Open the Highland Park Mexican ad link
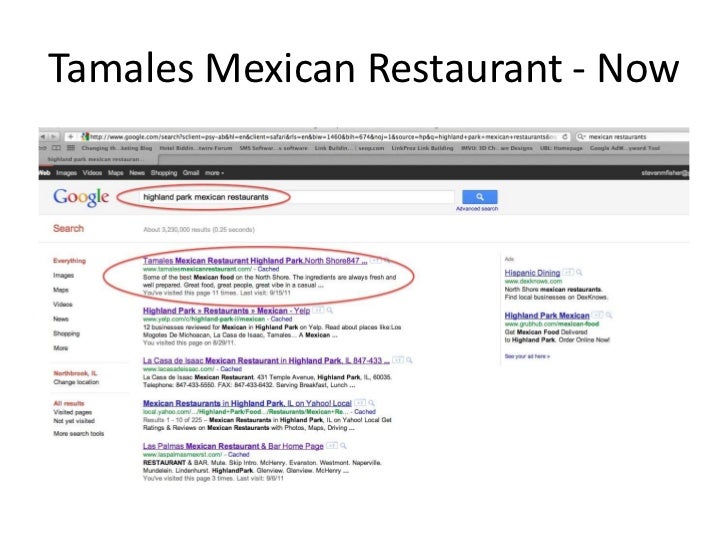728x546 pixels. (x=547, y=315)
